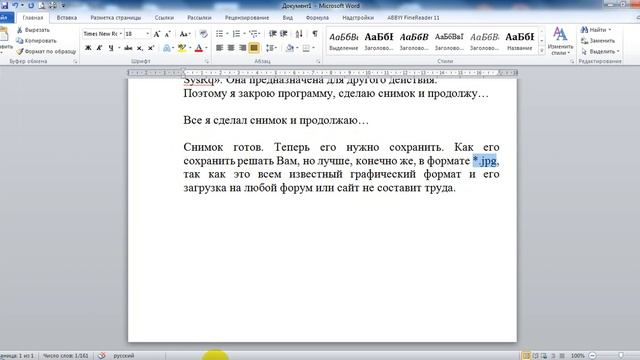Adjust the zoom slider handle
Image resolution: width=640 pixels, height=360 pixels.
tap(621, 356)
